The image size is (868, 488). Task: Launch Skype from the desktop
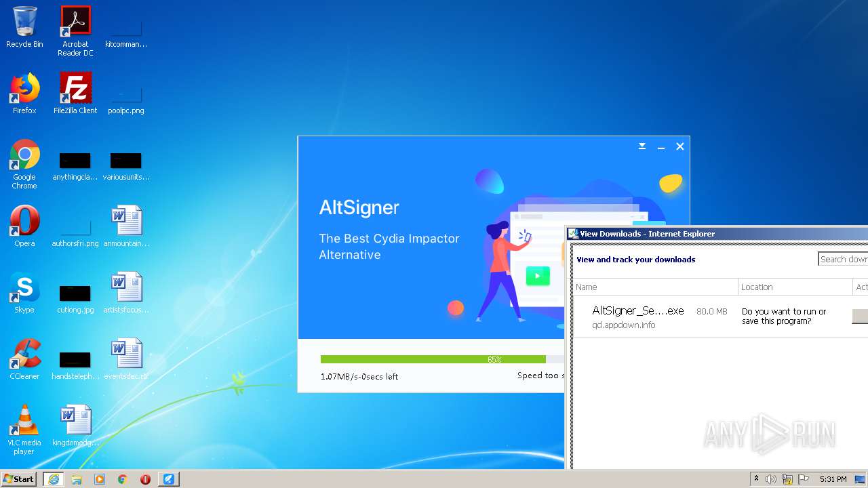[24, 293]
